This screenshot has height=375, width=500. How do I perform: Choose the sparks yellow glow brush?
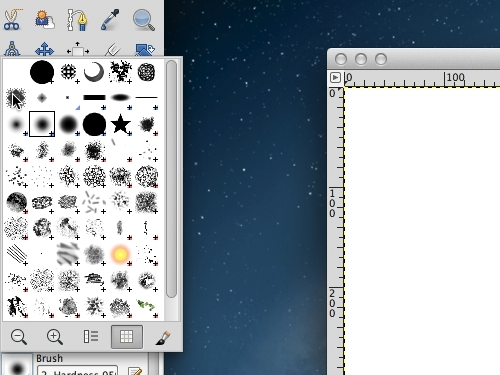120,254
